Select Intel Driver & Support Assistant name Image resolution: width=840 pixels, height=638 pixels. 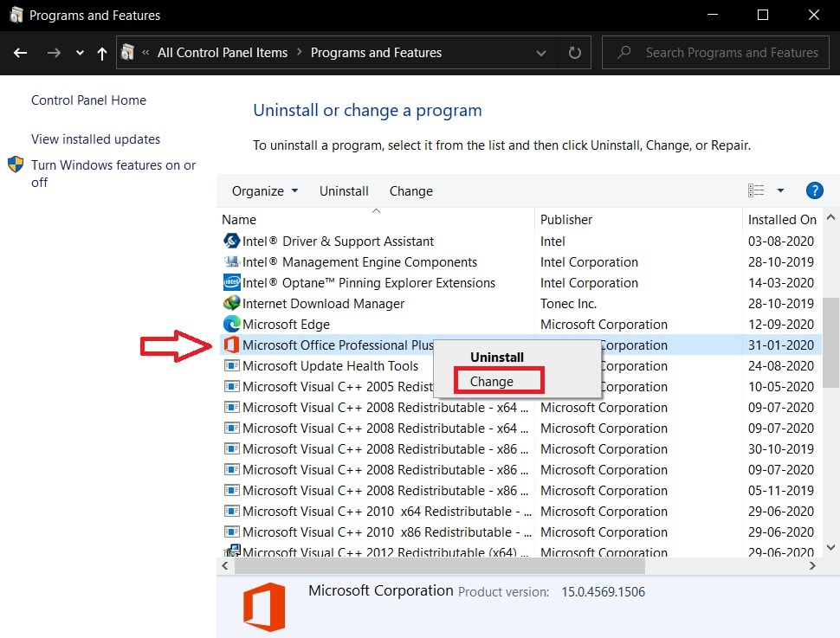coord(338,242)
